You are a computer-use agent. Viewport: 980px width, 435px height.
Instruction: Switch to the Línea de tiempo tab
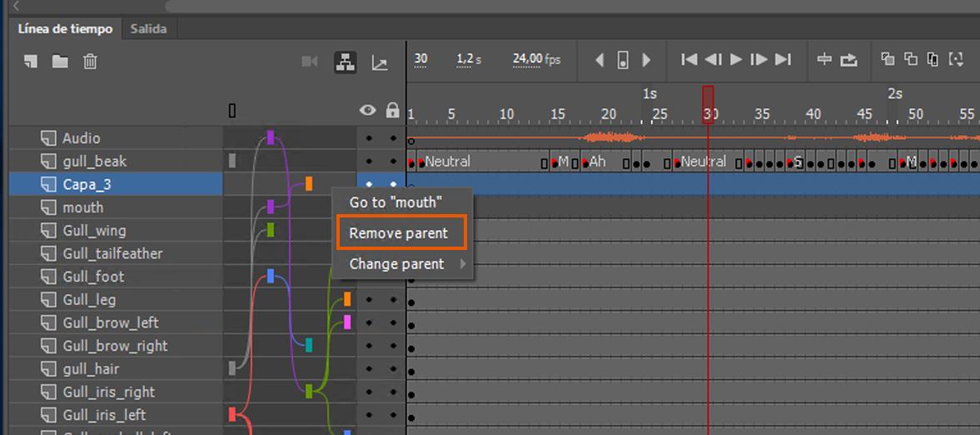(65, 29)
